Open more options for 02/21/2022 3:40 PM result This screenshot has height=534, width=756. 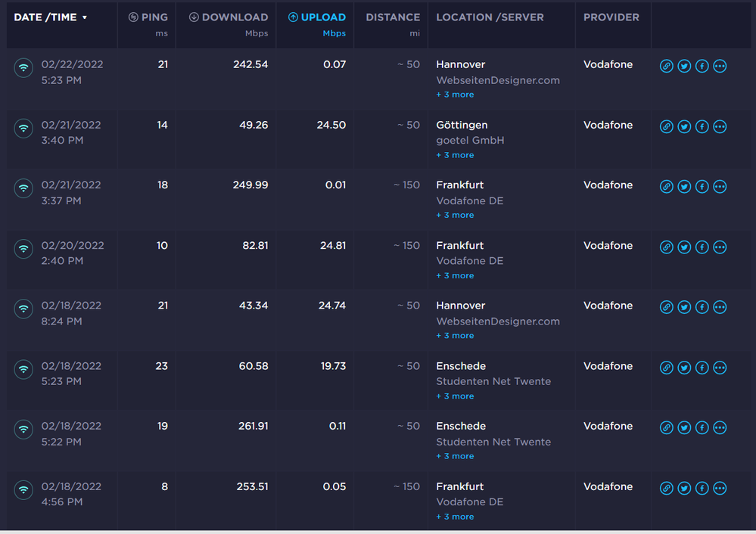tap(720, 127)
